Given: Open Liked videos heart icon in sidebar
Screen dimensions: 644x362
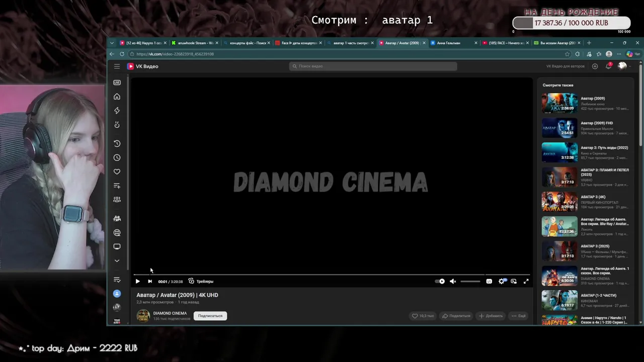Looking at the screenshot, I should coord(117,172).
